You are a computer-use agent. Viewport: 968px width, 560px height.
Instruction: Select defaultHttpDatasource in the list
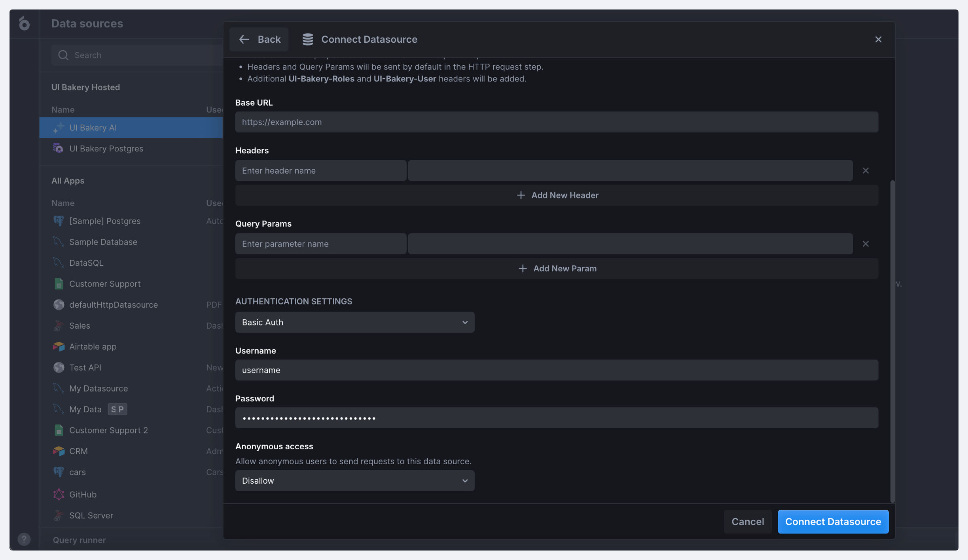[x=114, y=305]
